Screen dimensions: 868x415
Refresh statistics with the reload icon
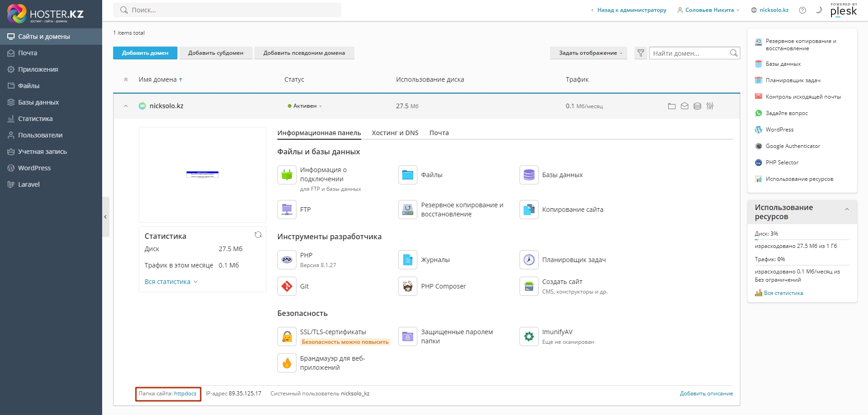pyautogui.click(x=258, y=235)
